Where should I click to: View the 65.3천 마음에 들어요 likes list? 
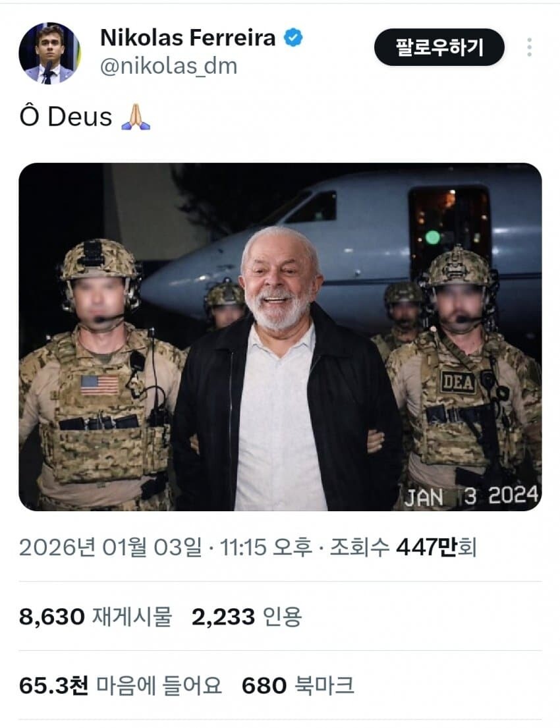(121, 686)
